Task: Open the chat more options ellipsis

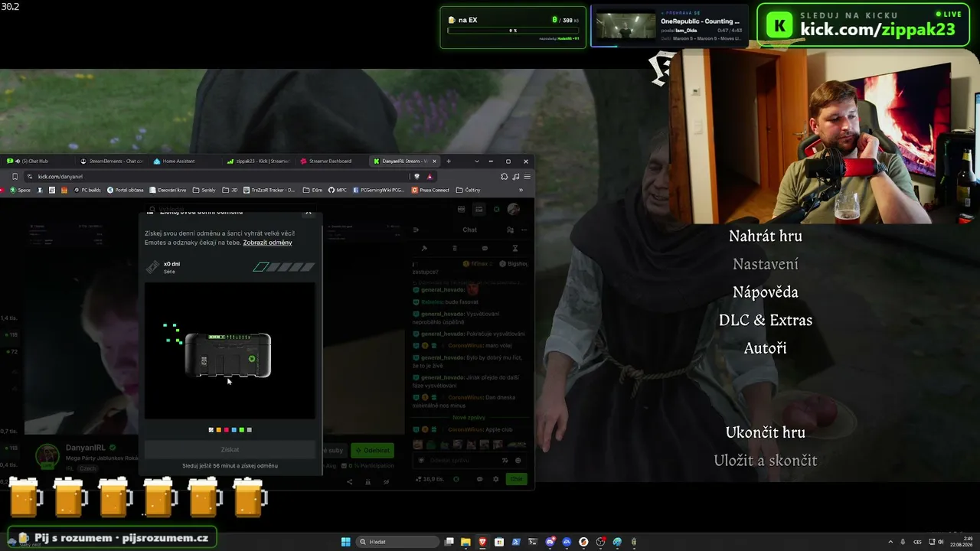Action: [524, 230]
